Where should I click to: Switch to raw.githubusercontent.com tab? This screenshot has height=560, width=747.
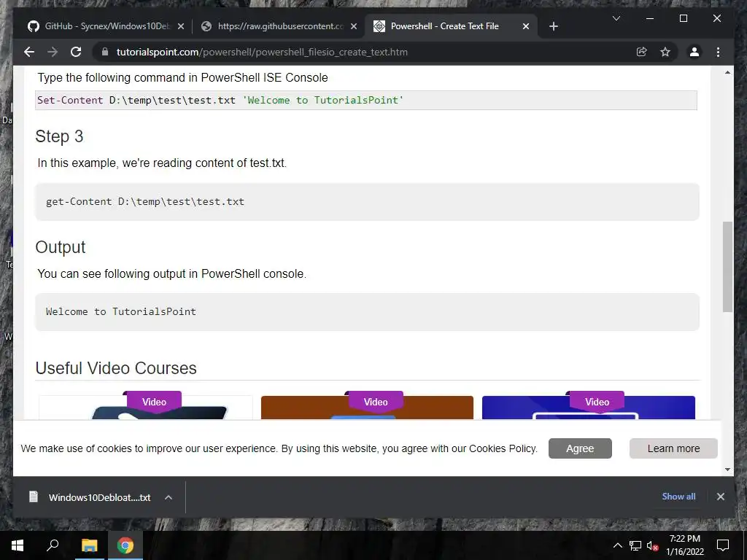279,26
